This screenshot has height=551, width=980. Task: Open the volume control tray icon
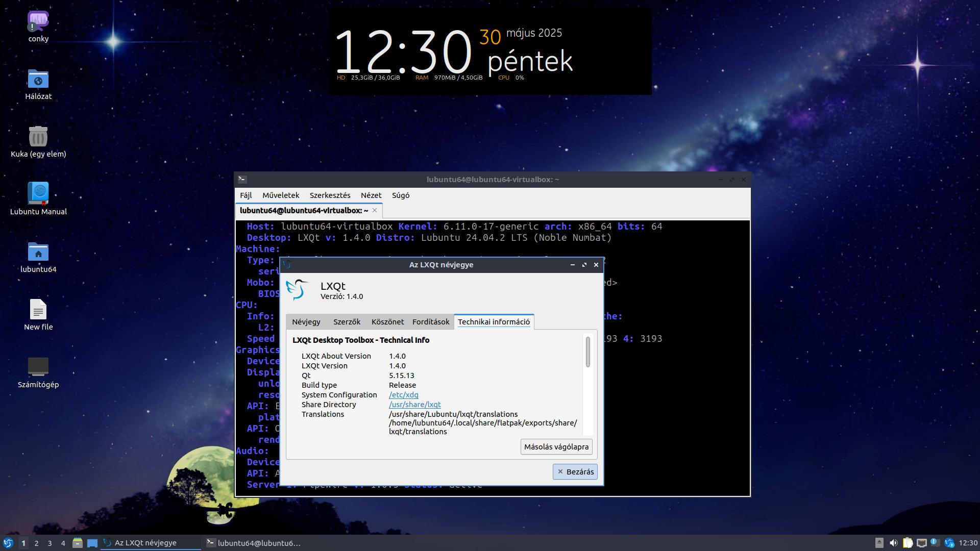[x=893, y=543]
